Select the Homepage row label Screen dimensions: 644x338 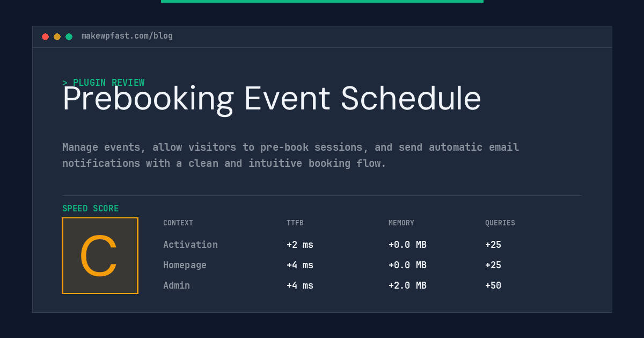pos(185,265)
